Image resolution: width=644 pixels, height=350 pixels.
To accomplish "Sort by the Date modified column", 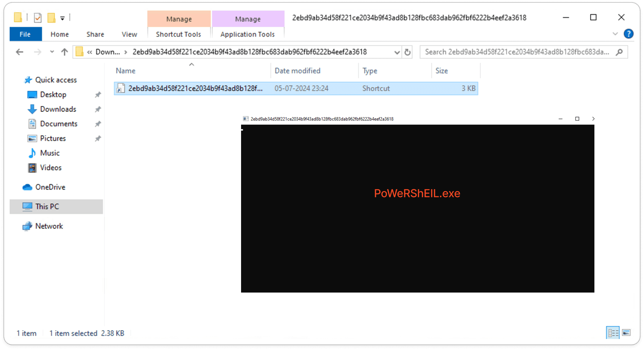I will [x=298, y=71].
